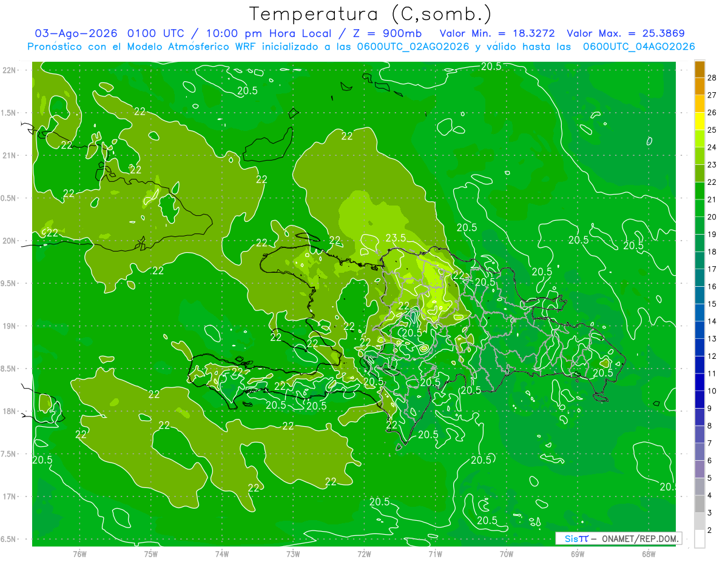Click the "Valor Min. = 18.3272" text
Image resolution: width=728 pixels, height=562 pixels.
496,33
